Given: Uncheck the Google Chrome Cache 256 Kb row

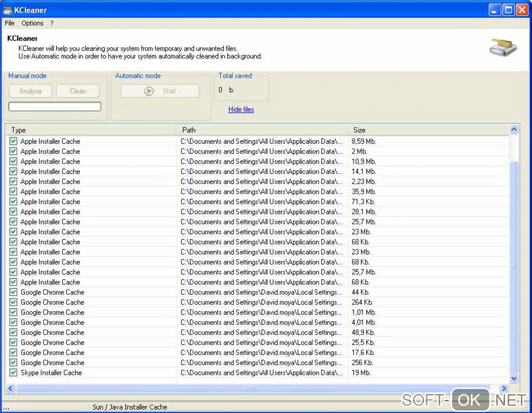Looking at the screenshot, I should (13, 362).
